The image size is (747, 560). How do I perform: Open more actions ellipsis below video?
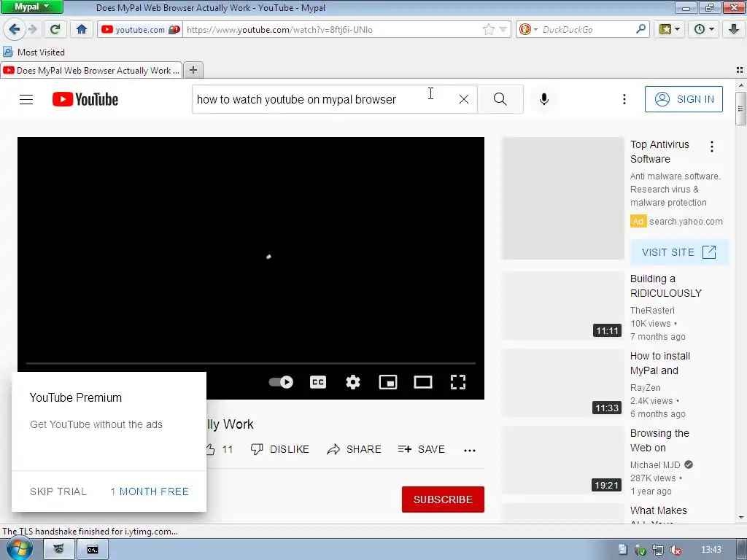click(470, 450)
